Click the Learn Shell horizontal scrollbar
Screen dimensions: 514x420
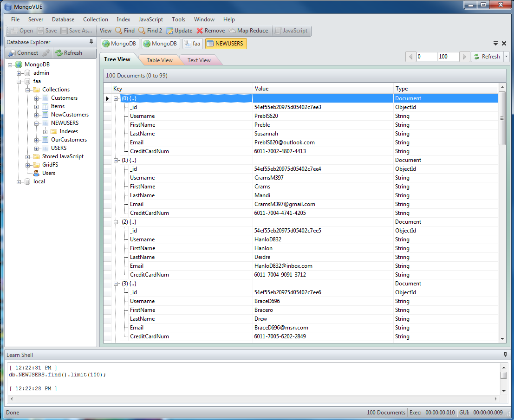(x=254, y=399)
